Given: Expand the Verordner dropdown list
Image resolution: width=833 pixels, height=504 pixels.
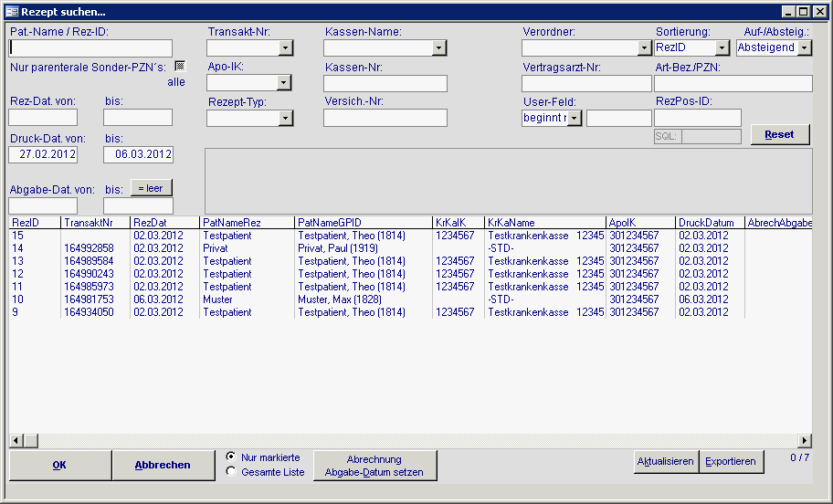Looking at the screenshot, I should point(644,47).
